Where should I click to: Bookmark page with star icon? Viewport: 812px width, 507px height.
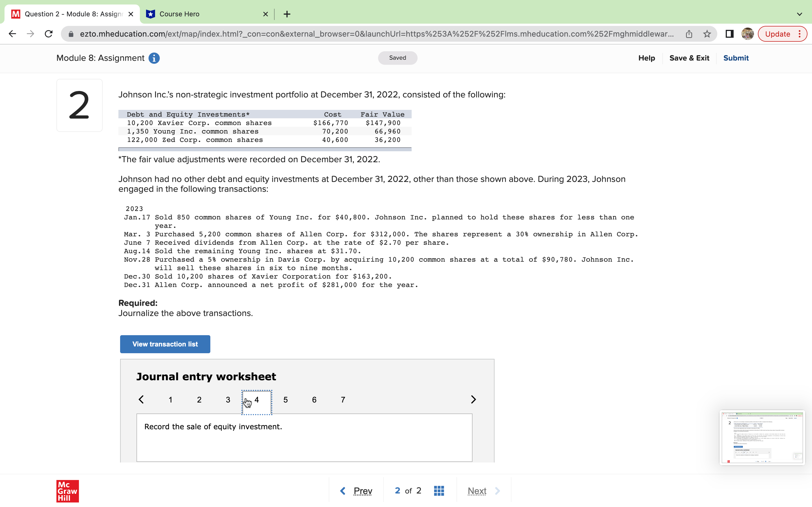[707, 34]
